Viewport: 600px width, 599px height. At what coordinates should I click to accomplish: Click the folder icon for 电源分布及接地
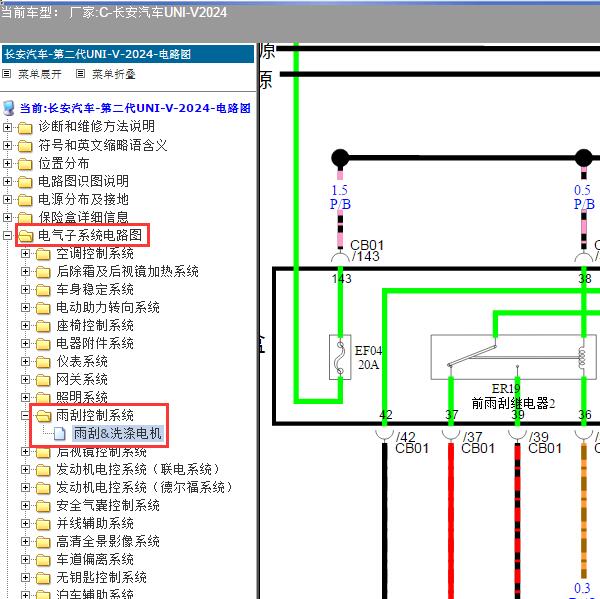point(25,200)
